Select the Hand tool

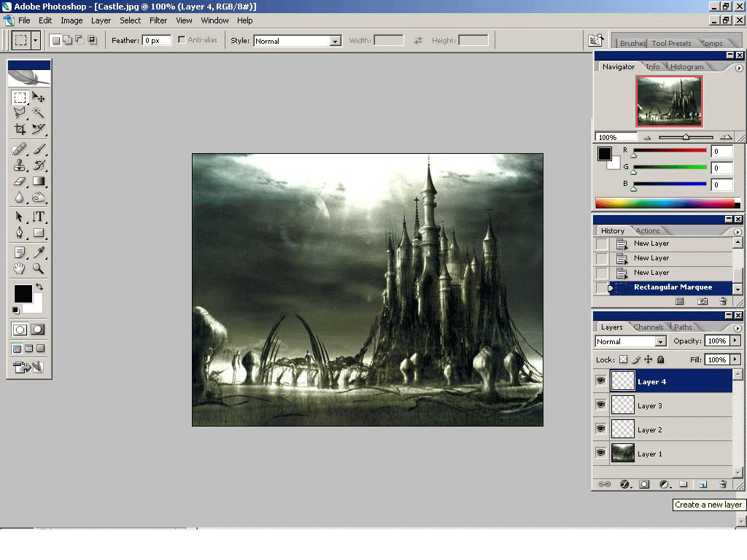(20, 268)
